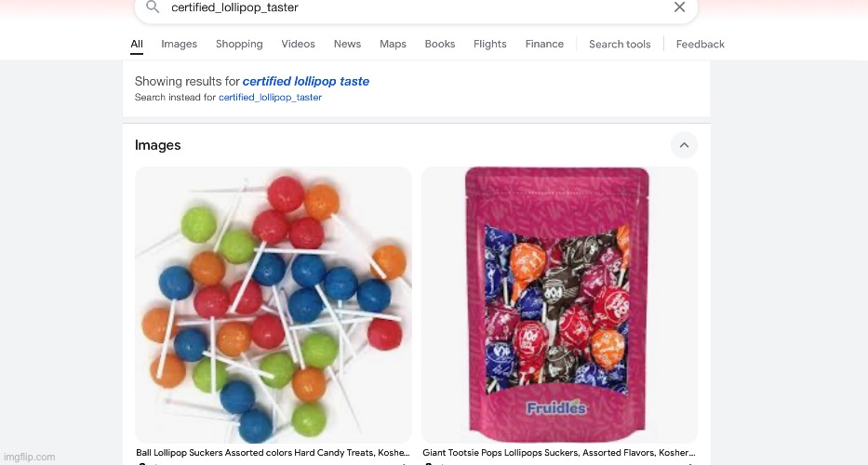
Task: Open the 'certified lollipop taste' corrected results link
Action: pyautogui.click(x=305, y=82)
